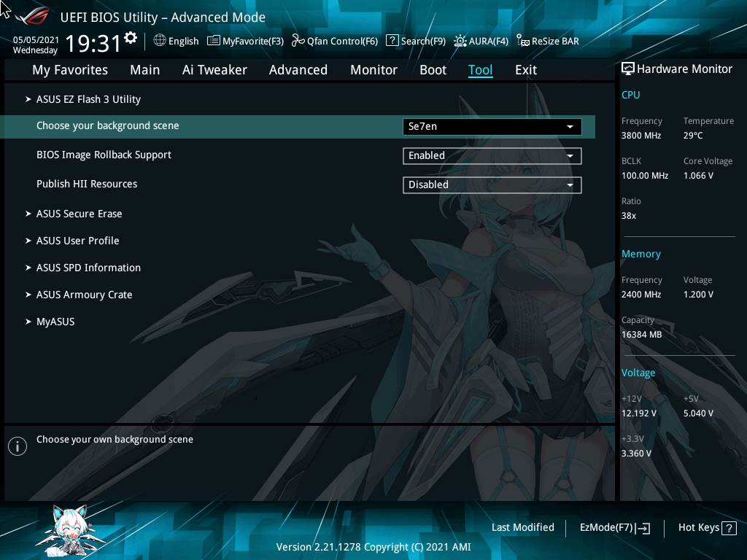The image size is (747, 560).
Task: Open the background scene dropdown showing Se7en
Action: click(x=492, y=127)
